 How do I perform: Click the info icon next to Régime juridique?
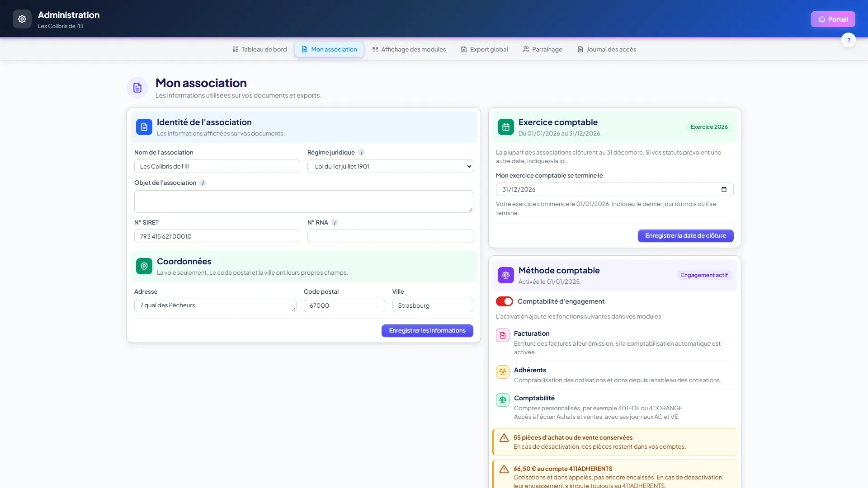pyautogui.click(x=361, y=153)
